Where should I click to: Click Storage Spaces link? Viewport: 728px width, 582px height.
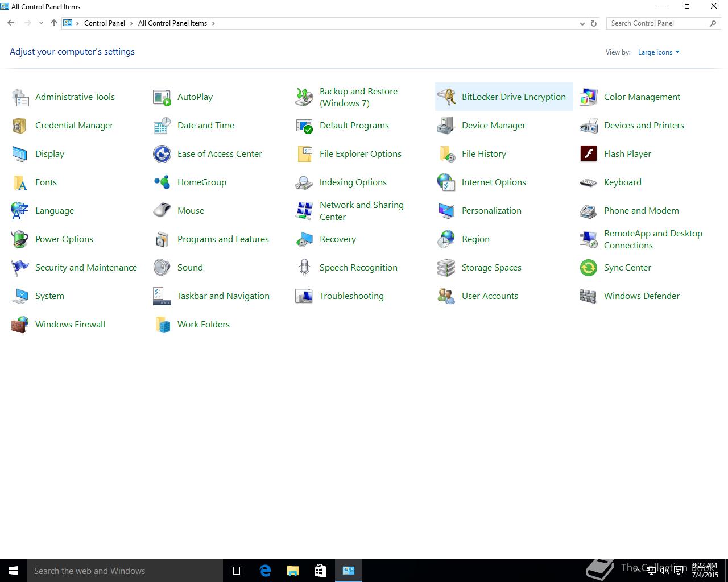click(491, 268)
